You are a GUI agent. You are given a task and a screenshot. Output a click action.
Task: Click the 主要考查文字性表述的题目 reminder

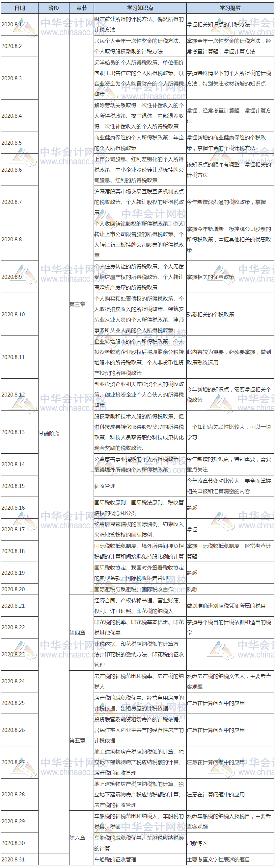230,859
